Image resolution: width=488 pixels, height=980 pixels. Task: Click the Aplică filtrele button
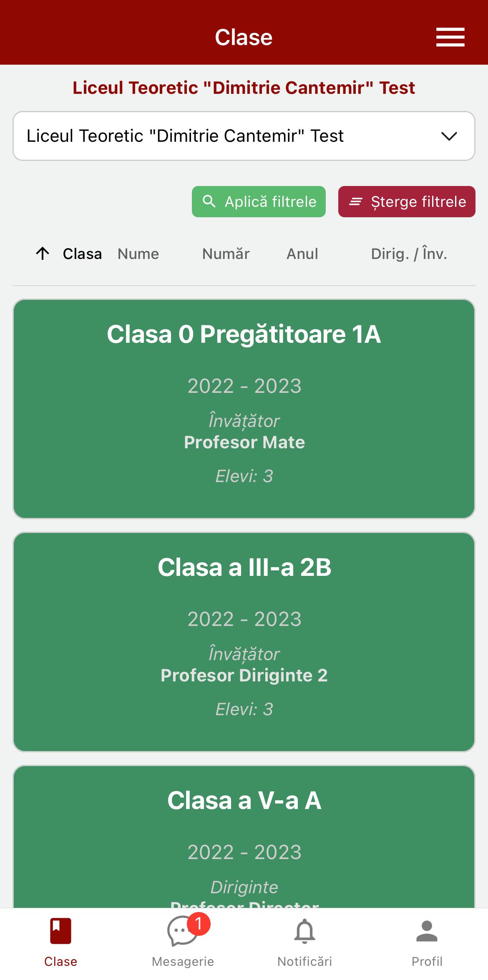point(259,201)
